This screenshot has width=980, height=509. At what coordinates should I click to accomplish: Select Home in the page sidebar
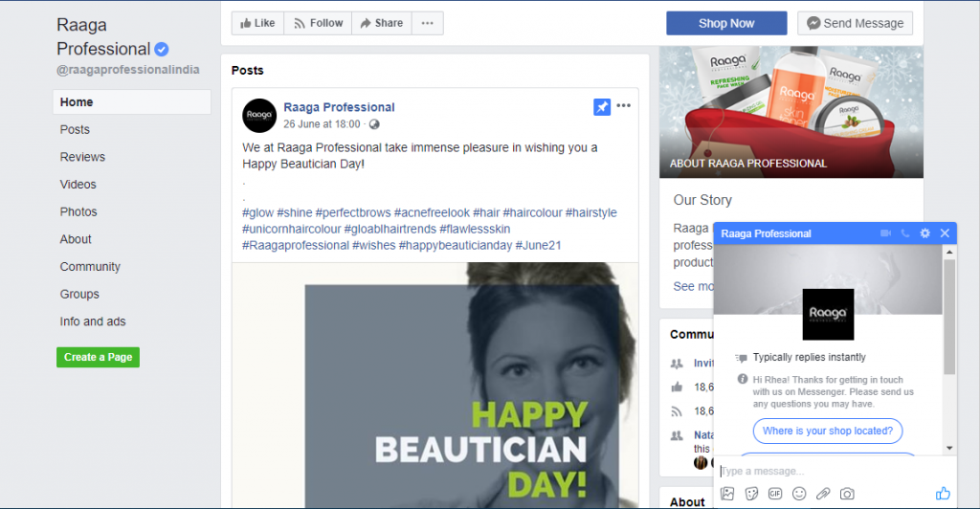pyautogui.click(x=132, y=101)
